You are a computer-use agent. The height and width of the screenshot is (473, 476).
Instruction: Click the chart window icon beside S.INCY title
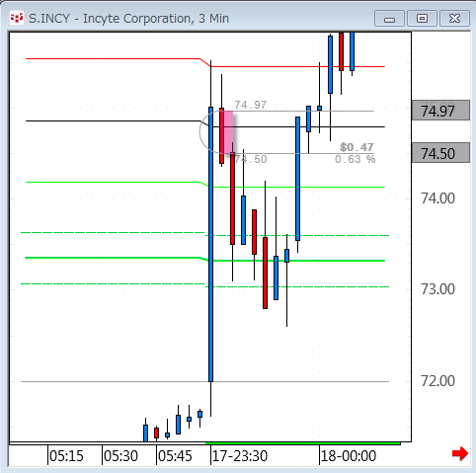[17, 18]
